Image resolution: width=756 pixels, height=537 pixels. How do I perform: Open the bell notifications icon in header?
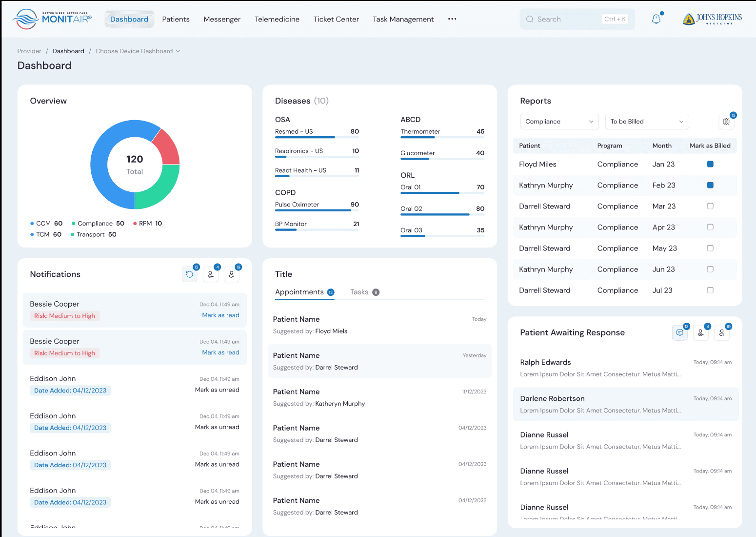[657, 19]
